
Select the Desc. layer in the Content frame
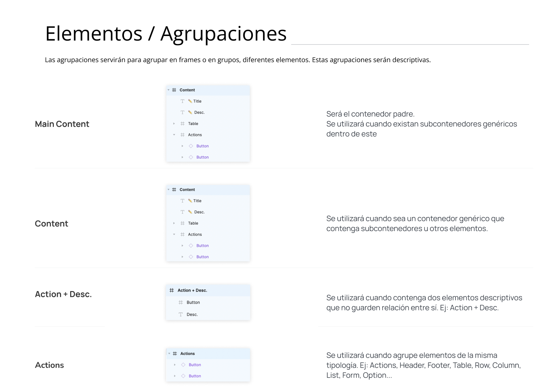(199, 112)
